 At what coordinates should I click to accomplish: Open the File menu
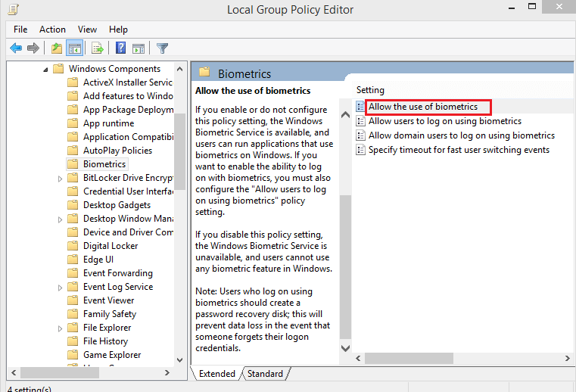tap(20, 30)
